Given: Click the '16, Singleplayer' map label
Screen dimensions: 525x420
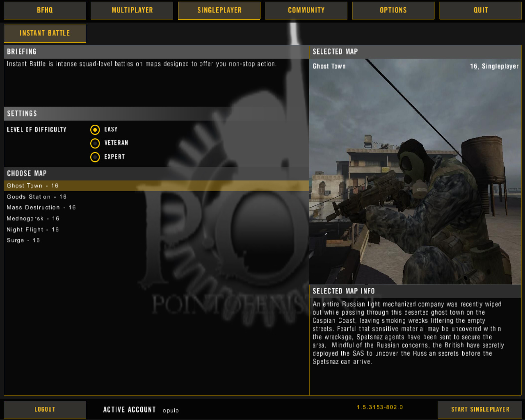Looking at the screenshot, I should [x=494, y=66].
